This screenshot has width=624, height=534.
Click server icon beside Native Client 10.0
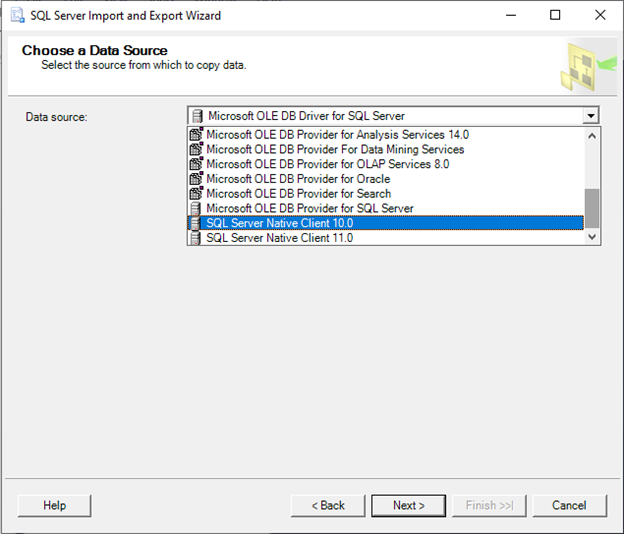click(x=195, y=223)
